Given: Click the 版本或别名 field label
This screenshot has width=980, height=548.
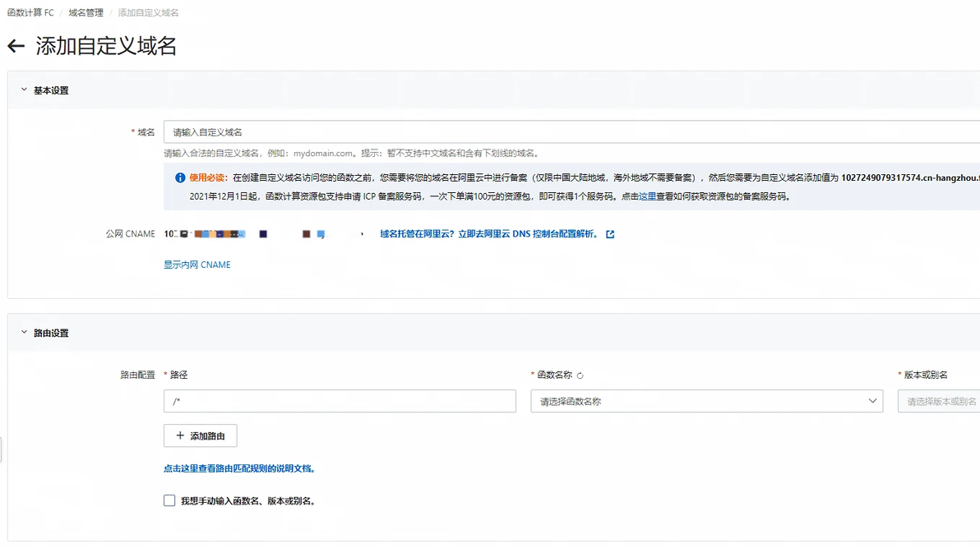Looking at the screenshot, I should (926, 375).
